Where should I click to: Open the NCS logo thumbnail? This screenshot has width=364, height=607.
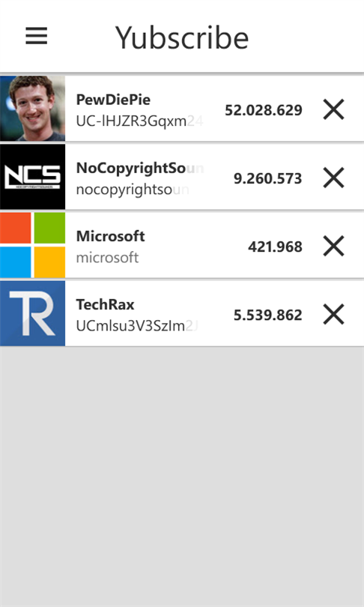click(32, 177)
